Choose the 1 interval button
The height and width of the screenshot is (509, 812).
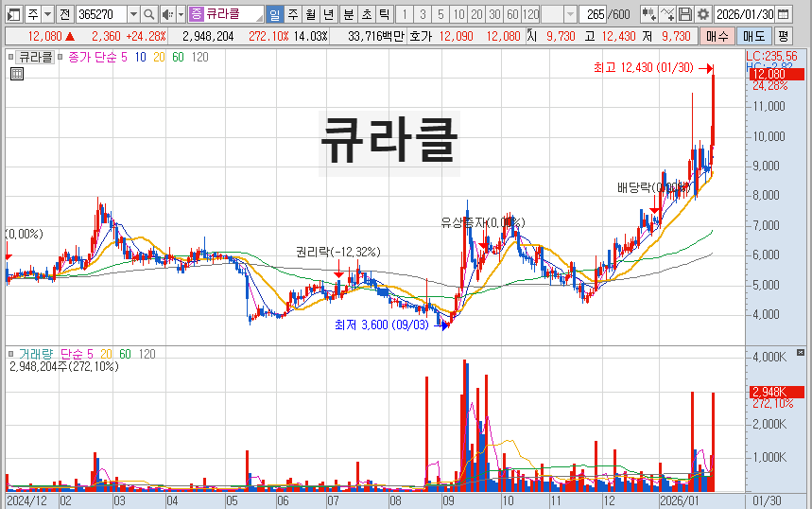(x=405, y=14)
